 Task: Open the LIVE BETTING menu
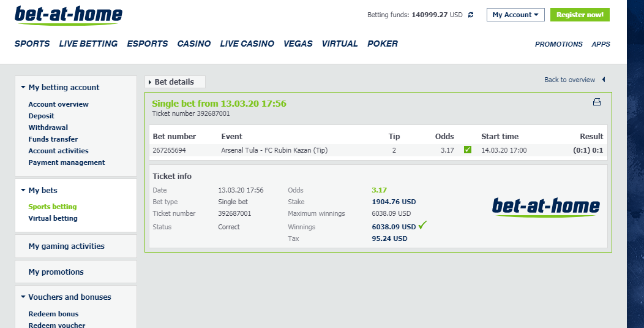(88, 44)
